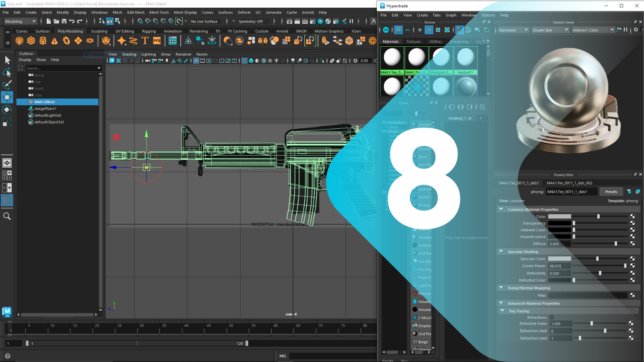644x362 pixels.
Task: Open the search magnifier in left toolbar
Action: tap(7, 216)
